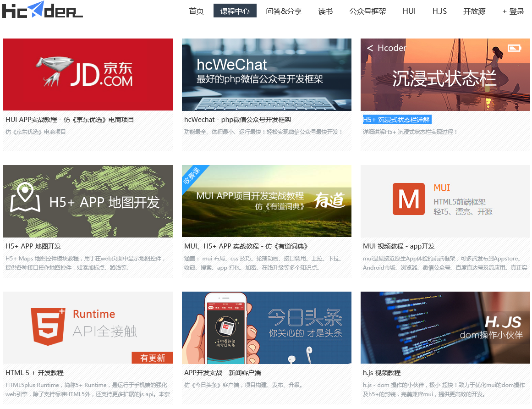Screen dimensions: 532x409
Task: Click description starting 涵盖： mui 布局
Action: click(263, 263)
